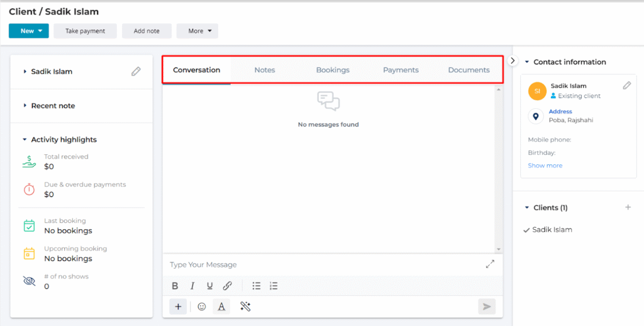This screenshot has height=326, width=644.
Task: Collapse the right sidebar with chevron arrow
Action: pos(512,60)
